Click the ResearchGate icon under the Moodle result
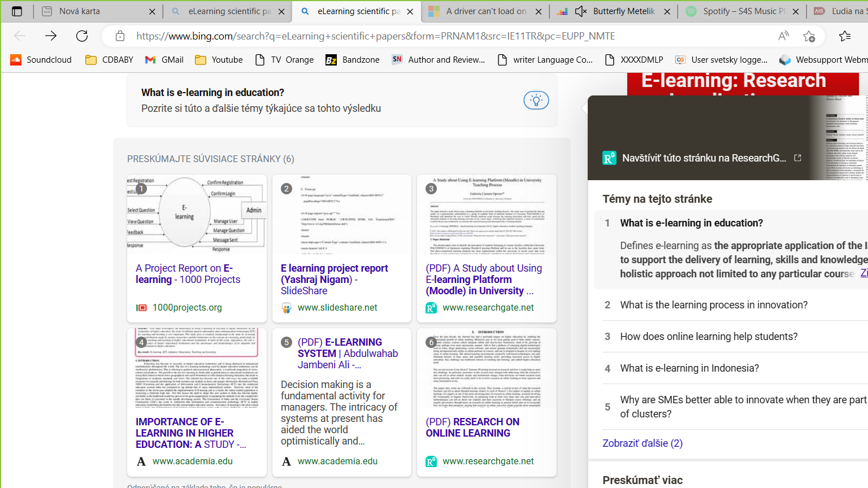This screenshot has height=488, width=868. coord(431,307)
